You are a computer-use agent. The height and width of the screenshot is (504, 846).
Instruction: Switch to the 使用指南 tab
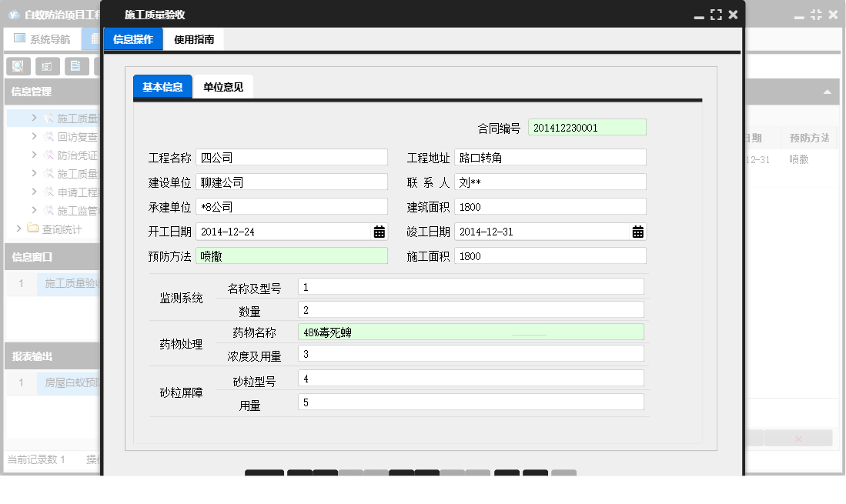pyautogui.click(x=194, y=39)
